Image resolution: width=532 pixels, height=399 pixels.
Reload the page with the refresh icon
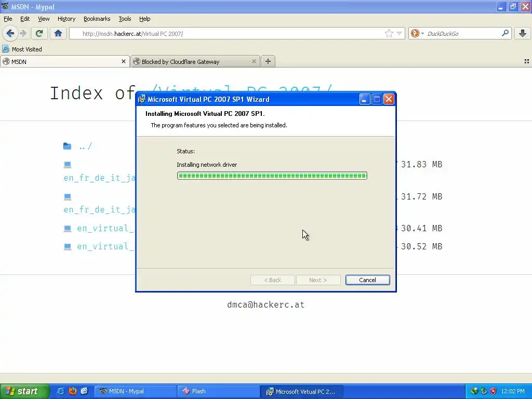point(39,33)
